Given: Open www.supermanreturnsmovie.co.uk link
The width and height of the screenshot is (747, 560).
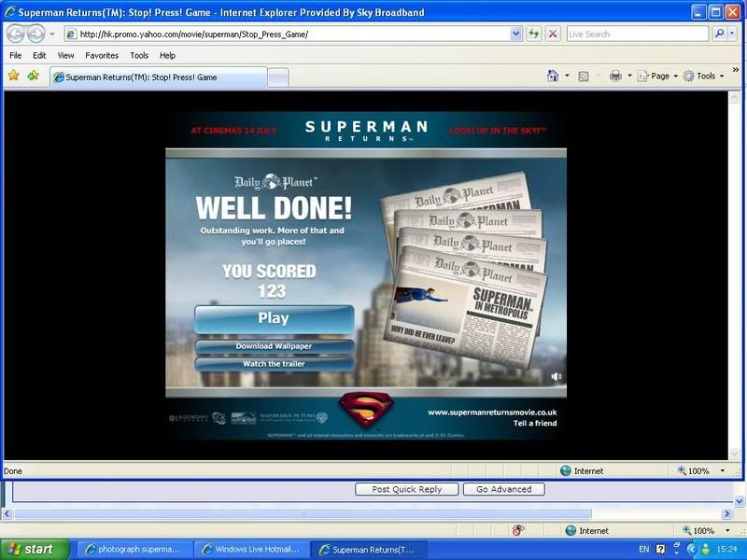Looking at the screenshot, I should pos(492,413).
